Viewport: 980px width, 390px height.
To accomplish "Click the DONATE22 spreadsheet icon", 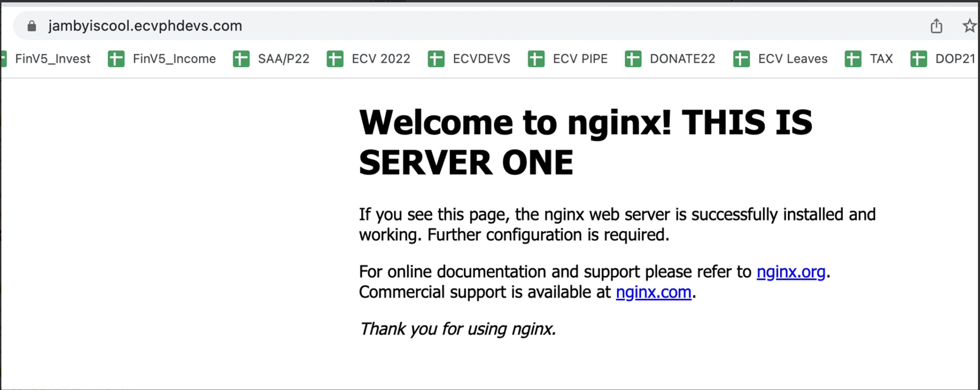I will click(633, 59).
